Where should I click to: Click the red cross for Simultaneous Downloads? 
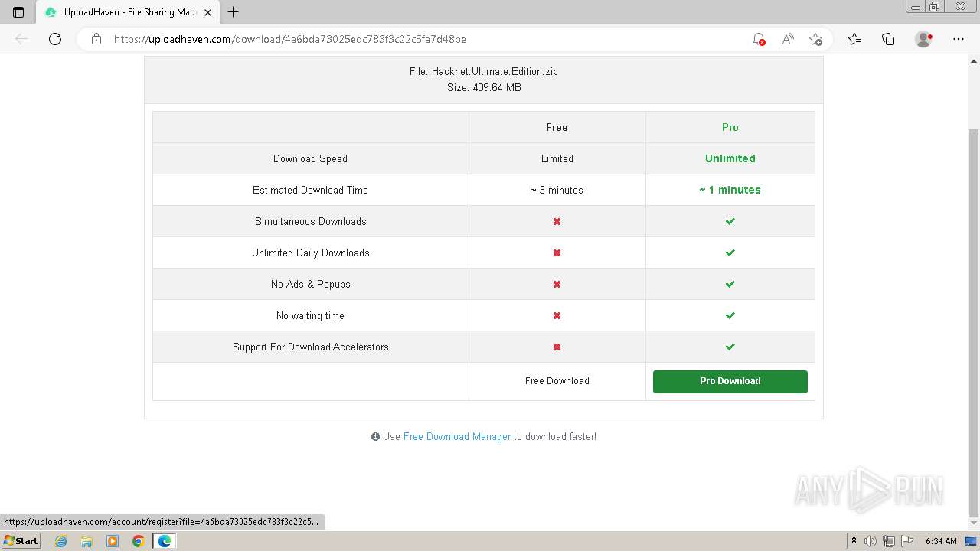click(557, 222)
